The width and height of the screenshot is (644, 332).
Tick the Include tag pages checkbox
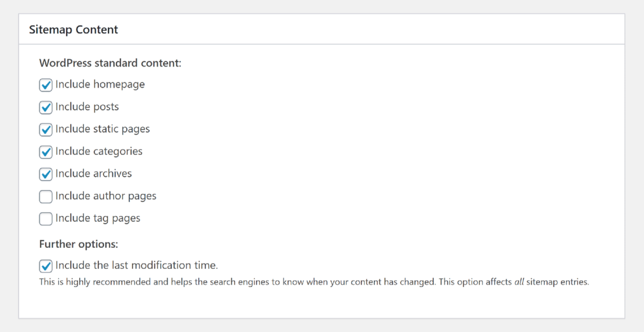tap(46, 219)
